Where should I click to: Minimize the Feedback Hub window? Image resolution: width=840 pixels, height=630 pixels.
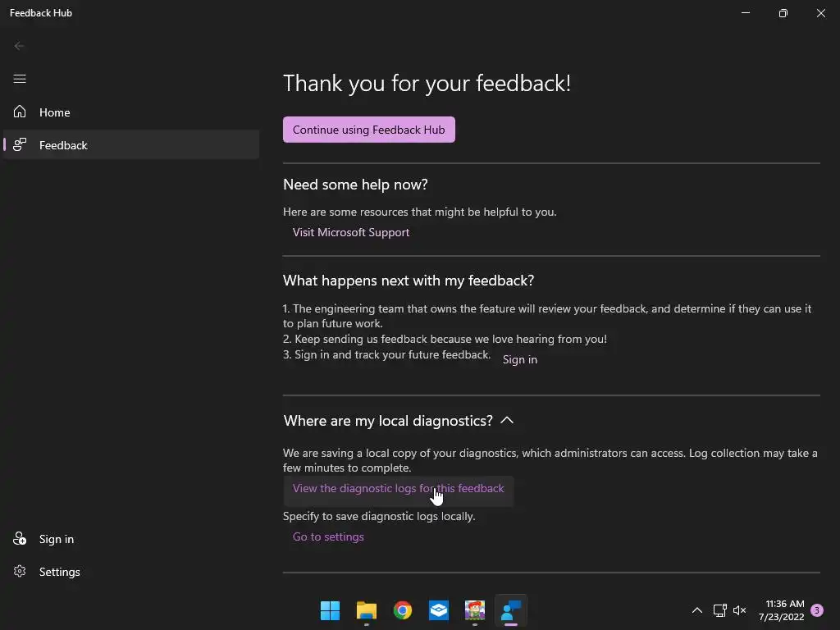[745, 13]
